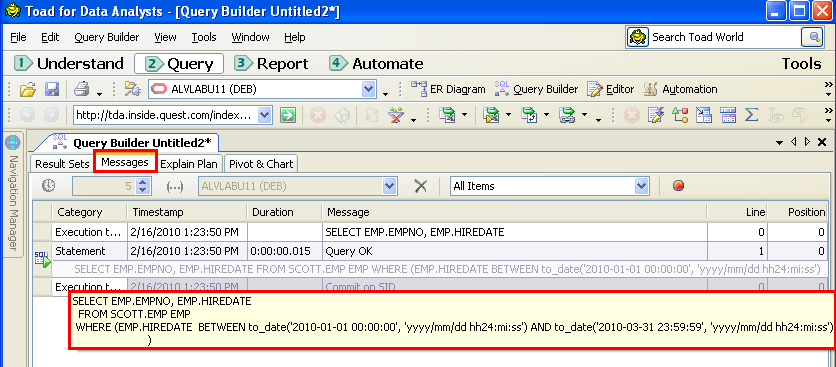The height and width of the screenshot is (367, 836).
Task: Click the Print icon
Action: pyautogui.click(x=82, y=89)
